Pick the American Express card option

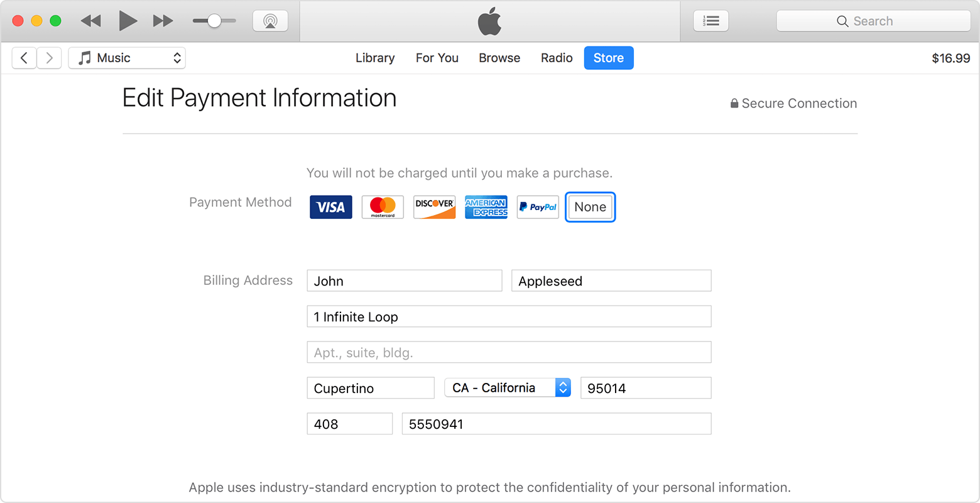[x=486, y=207]
